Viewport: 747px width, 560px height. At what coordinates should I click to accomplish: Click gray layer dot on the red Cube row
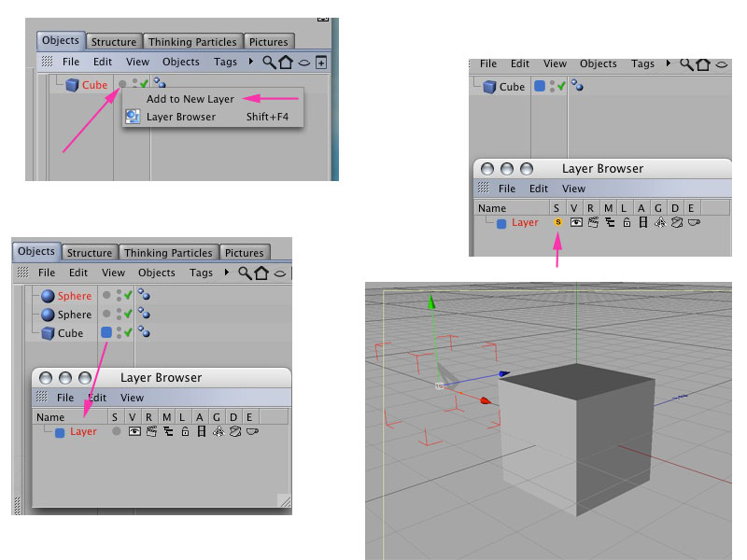pos(122,84)
